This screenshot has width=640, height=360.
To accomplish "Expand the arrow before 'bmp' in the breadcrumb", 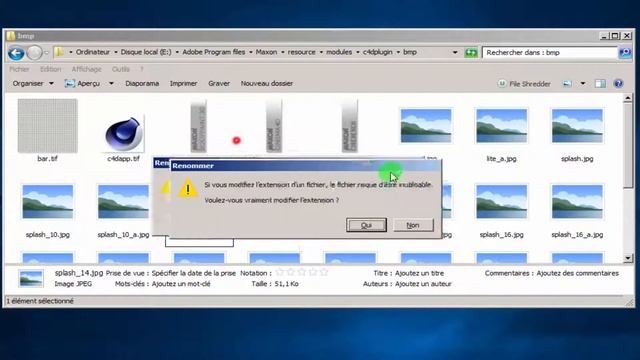I will pyautogui.click(x=398, y=52).
